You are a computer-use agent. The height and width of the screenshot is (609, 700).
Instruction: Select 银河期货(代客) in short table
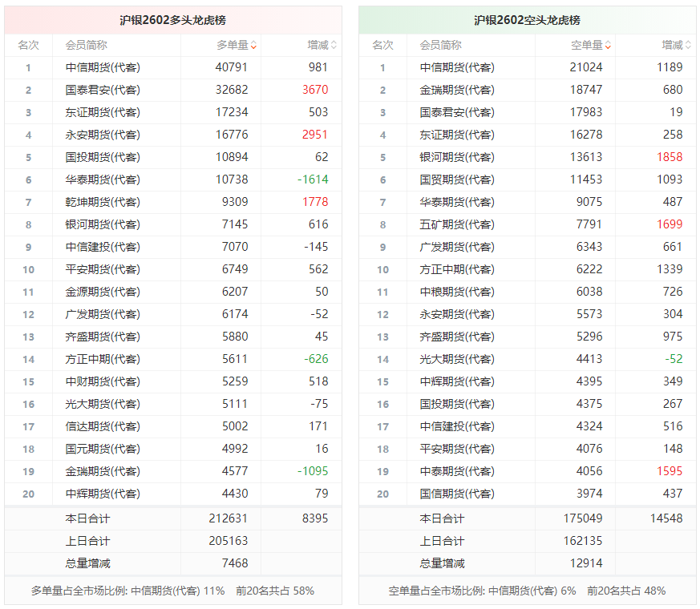(457, 157)
